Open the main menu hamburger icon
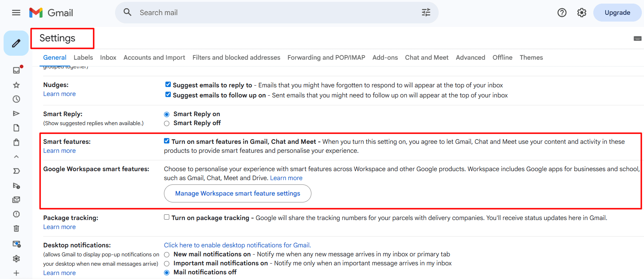The width and height of the screenshot is (644, 279). tap(16, 13)
